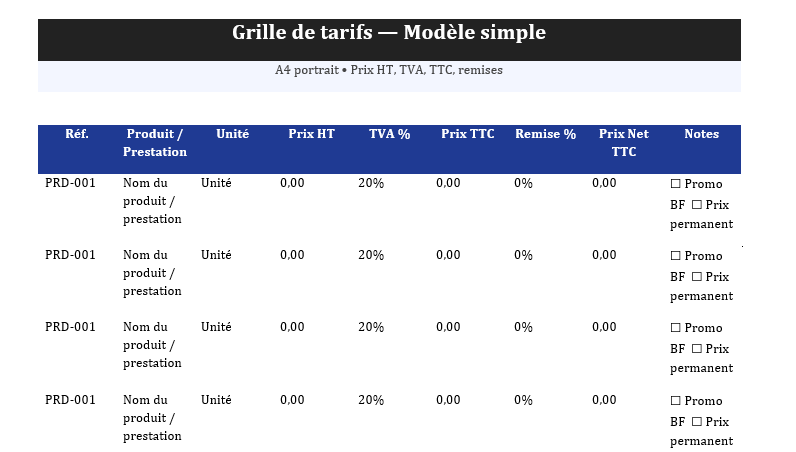Check Promo BF box in third row
The image size is (796, 452).
pyautogui.click(x=675, y=328)
